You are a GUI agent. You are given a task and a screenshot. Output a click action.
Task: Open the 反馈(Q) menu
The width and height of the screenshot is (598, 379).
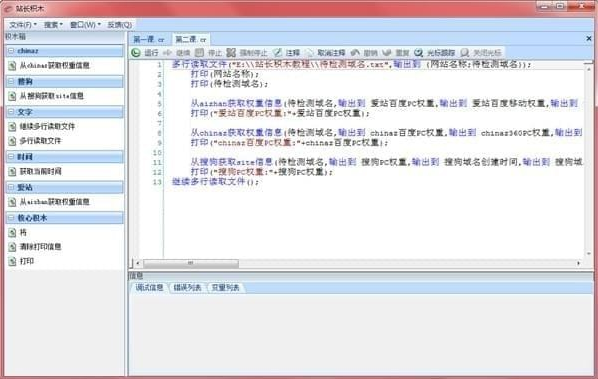[x=119, y=25]
